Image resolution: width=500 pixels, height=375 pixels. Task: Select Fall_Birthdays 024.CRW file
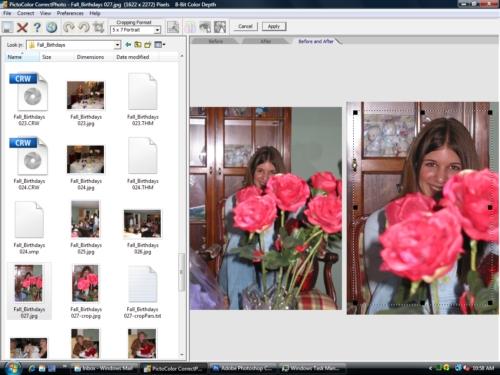(x=29, y=163)
